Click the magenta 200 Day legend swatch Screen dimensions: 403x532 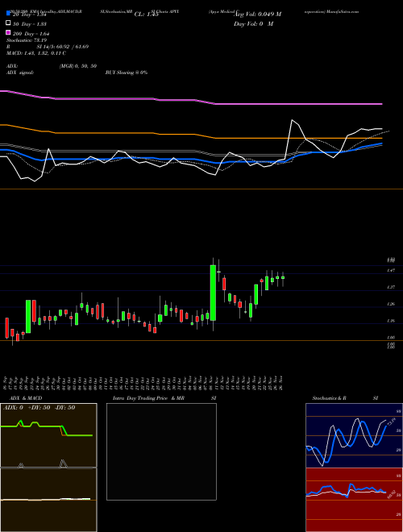9,32
